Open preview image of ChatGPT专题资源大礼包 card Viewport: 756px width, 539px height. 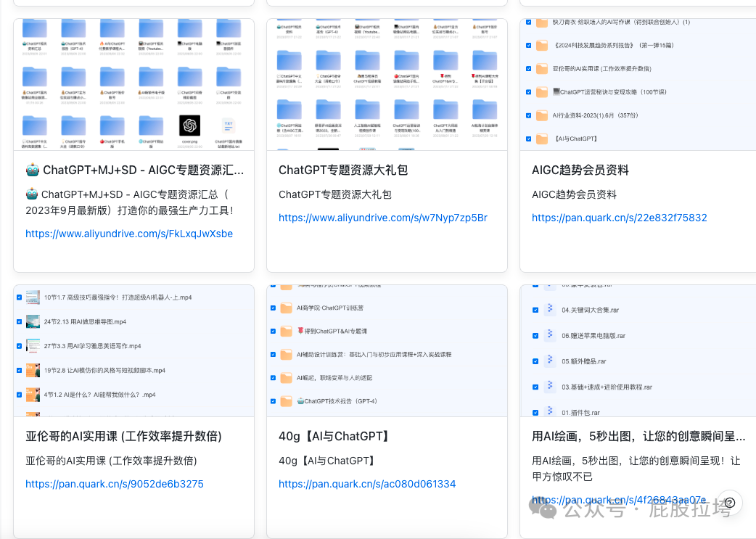click(x=387, y=84)
